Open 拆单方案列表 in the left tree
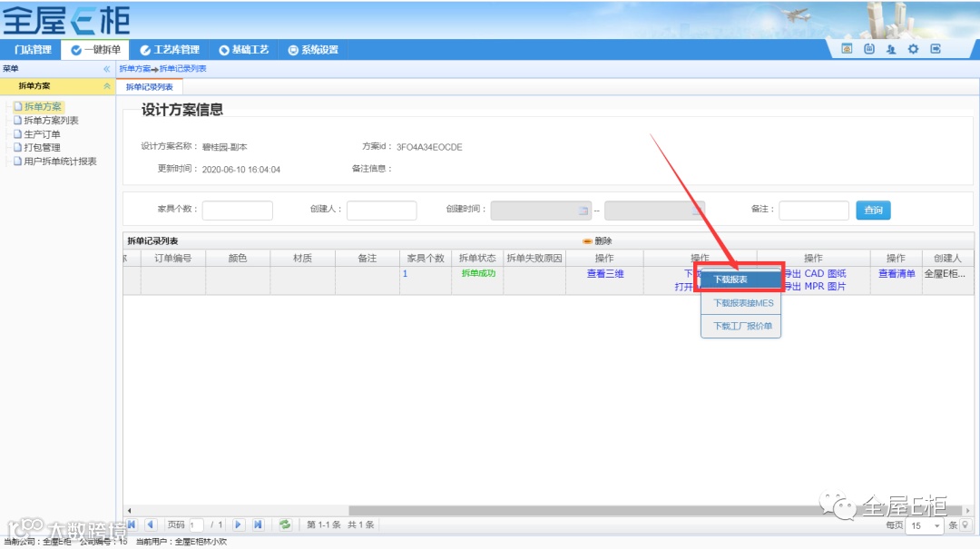The image size is (980, 549). coord(51,120)
